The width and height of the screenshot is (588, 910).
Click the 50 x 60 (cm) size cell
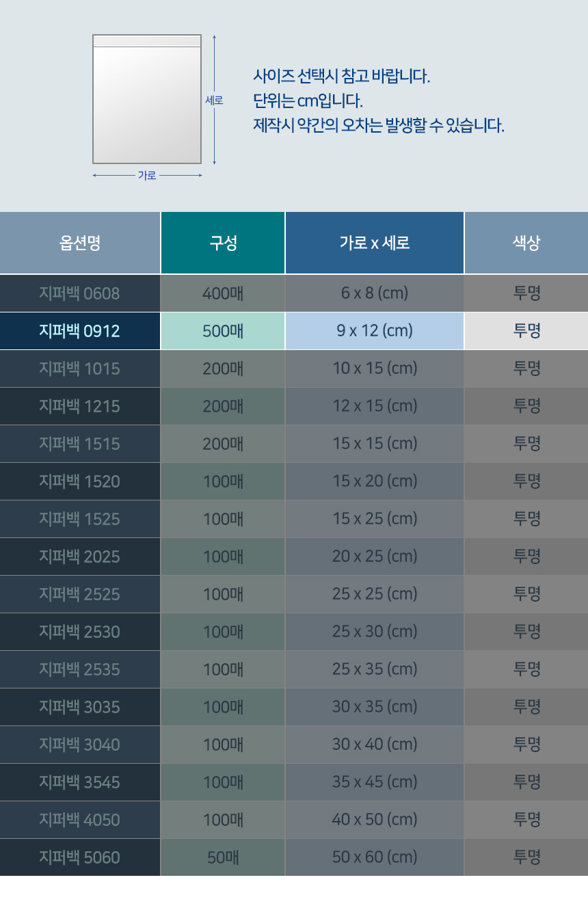tap(375, 857)
